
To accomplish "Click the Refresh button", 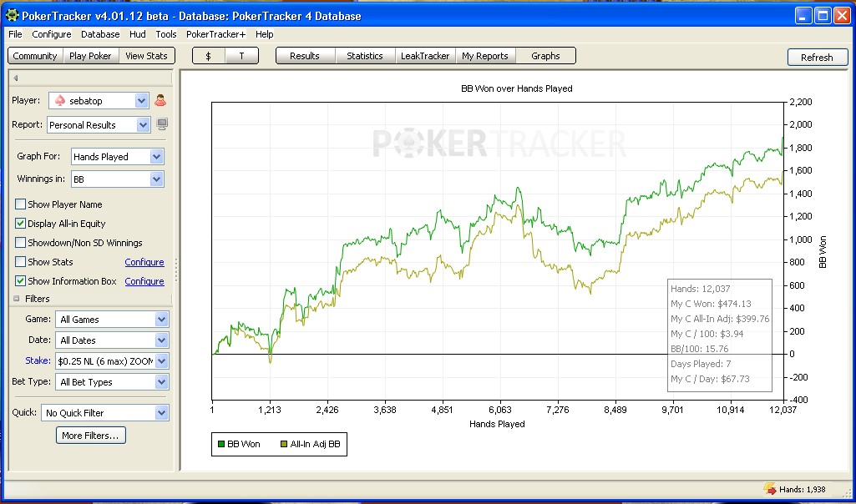I will point(817,58).
